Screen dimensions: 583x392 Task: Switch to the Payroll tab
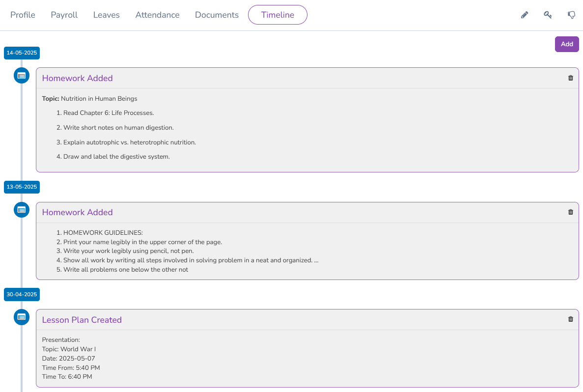pyautogui.click(x=64, y=15)
